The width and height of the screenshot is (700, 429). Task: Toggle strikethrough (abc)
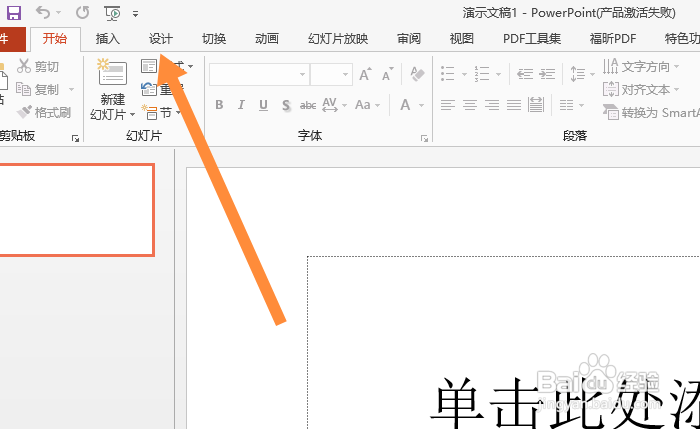coord(308,105)
